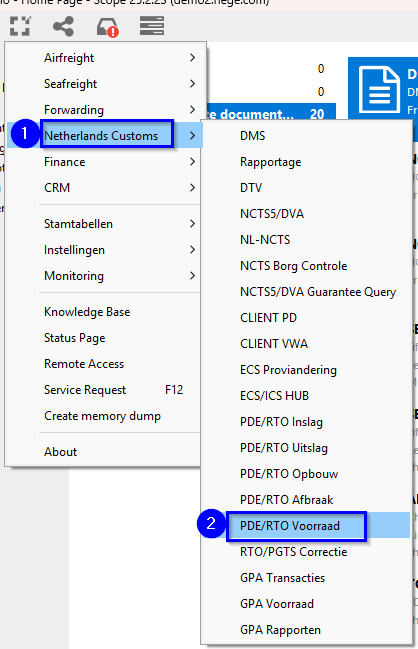
Task: Open the share icon in toolbar
Action: (x=64, y=26)
